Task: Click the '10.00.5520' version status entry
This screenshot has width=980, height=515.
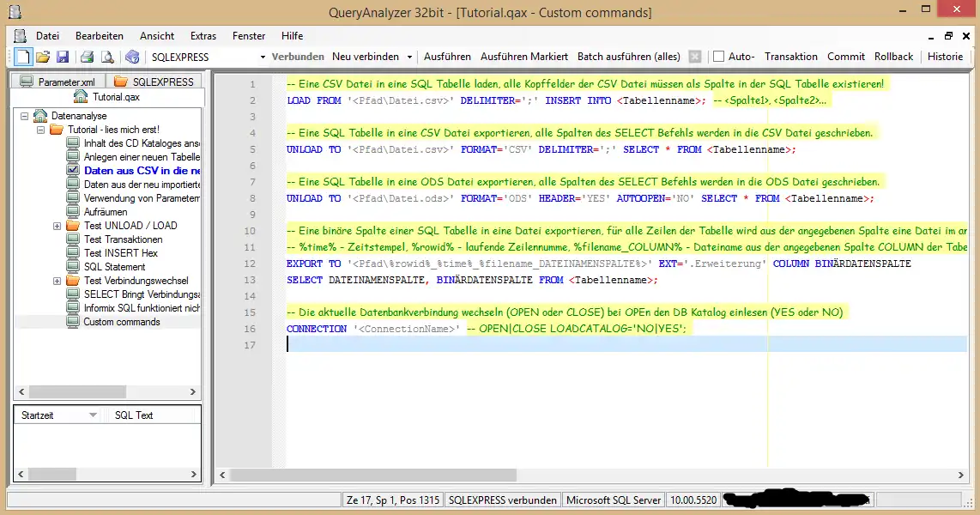Action: [x=693, y=500]
